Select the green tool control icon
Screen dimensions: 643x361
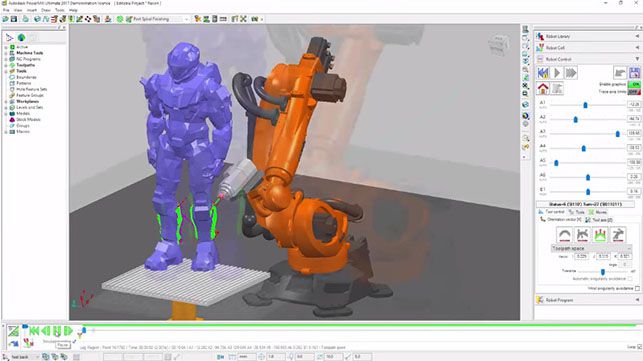[x=600, y=235]
